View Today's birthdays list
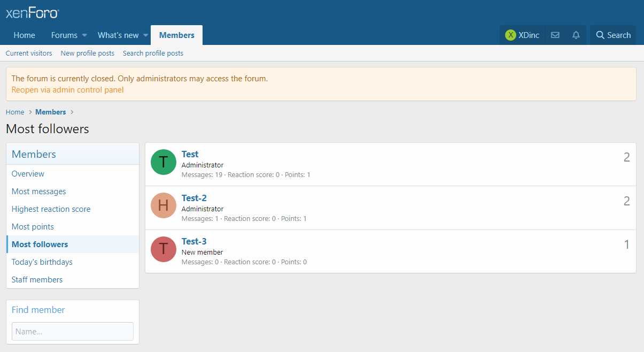 click(42, 262)
